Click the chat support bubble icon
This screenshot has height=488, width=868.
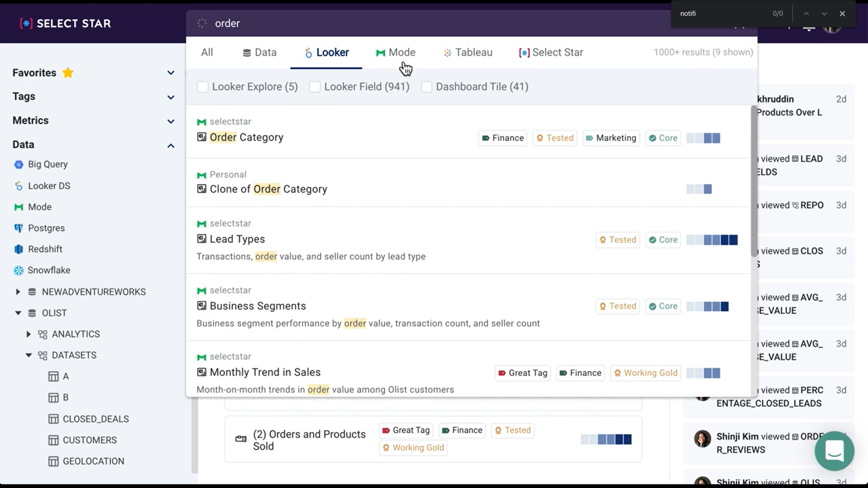pos(834,451)
